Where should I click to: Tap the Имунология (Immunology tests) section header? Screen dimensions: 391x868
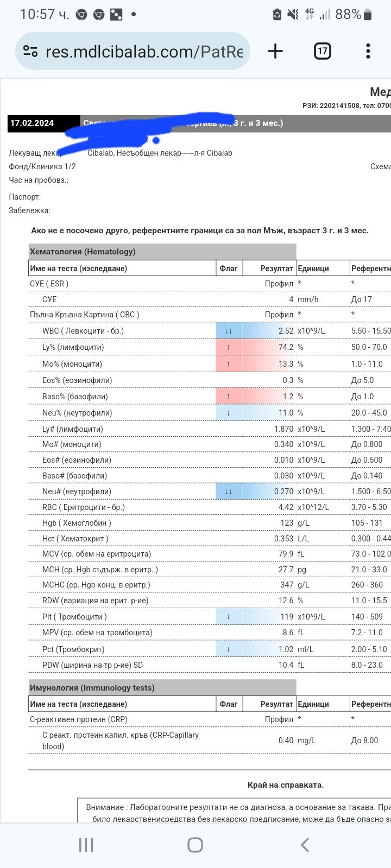point(92,688)
